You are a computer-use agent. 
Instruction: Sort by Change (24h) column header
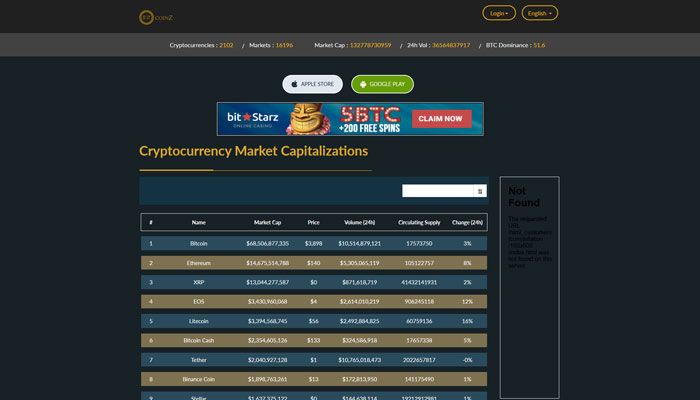click(467, 222)
